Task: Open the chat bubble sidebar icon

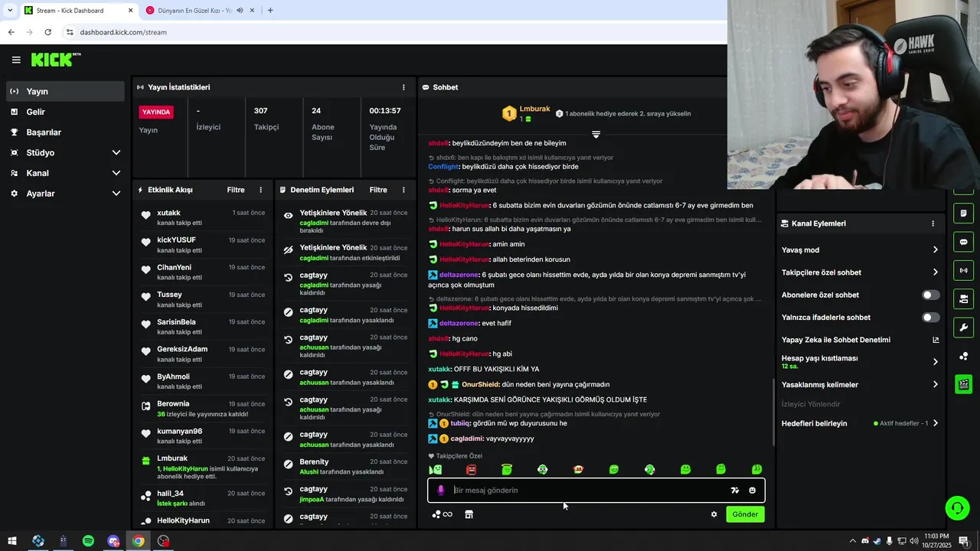Action: point(964,242)
